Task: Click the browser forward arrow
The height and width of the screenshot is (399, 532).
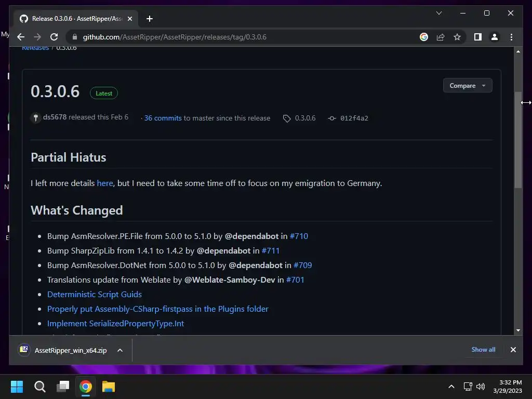Action: (x=37, y=37)
